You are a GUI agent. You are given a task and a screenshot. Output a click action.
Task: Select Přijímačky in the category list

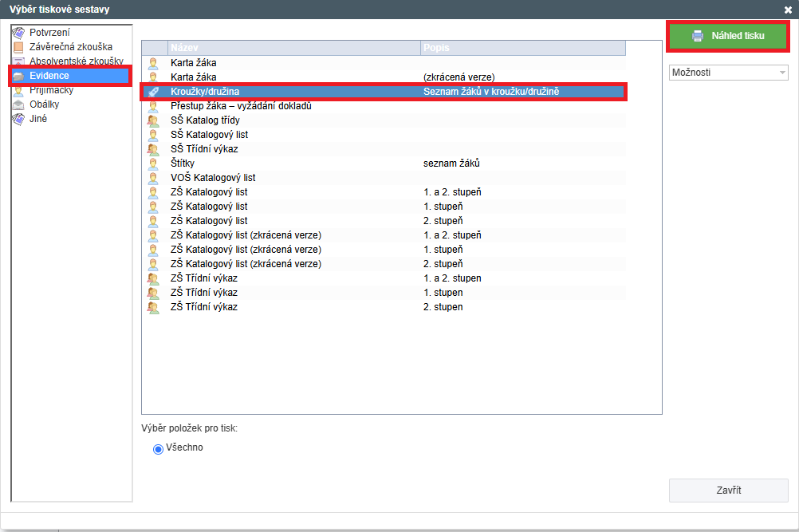52,90
